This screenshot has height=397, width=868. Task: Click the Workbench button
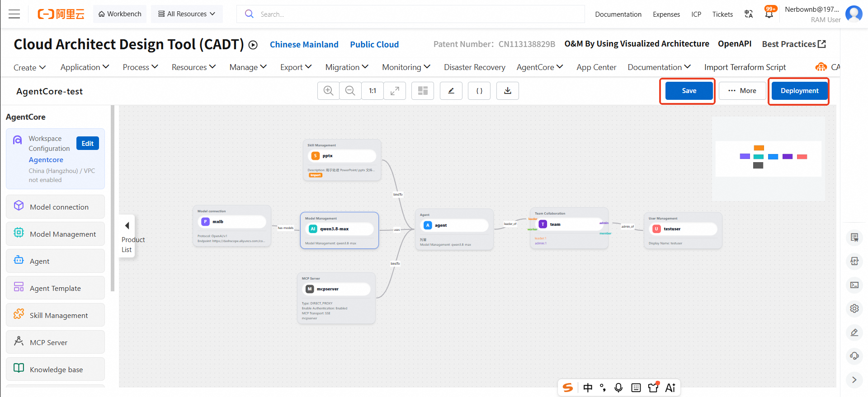point(120,14)
